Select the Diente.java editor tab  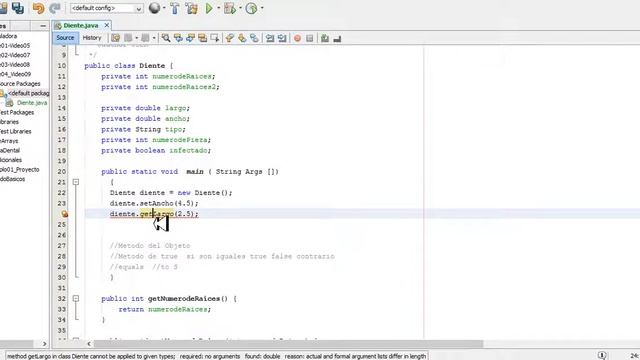[81, 25]
